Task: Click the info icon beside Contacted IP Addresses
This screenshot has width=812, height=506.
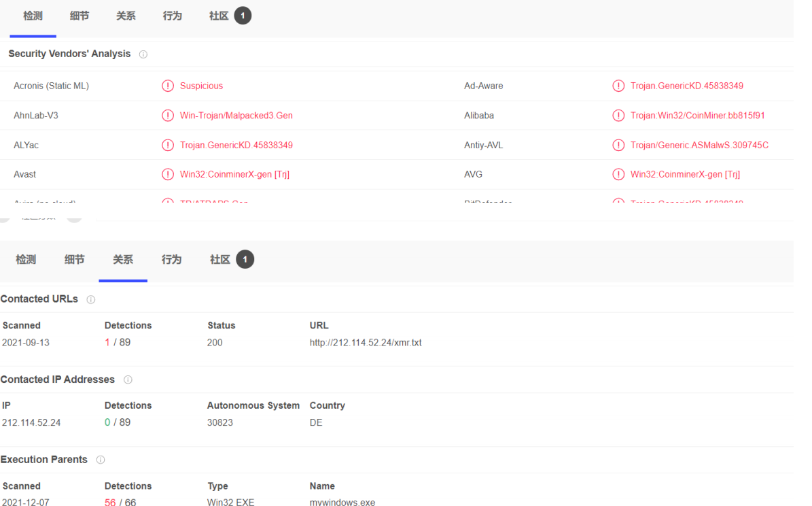Action: 128,380
